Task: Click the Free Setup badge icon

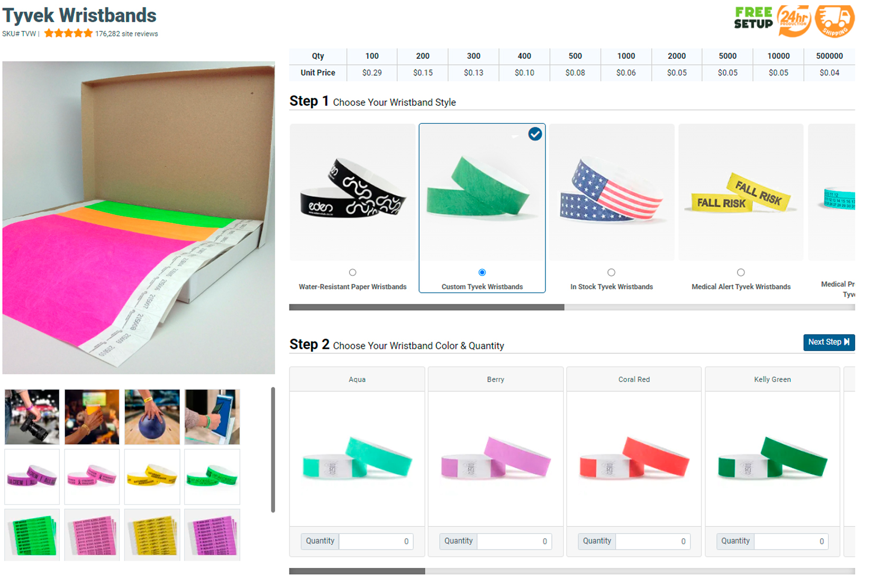Action: [x=753, y=19]
